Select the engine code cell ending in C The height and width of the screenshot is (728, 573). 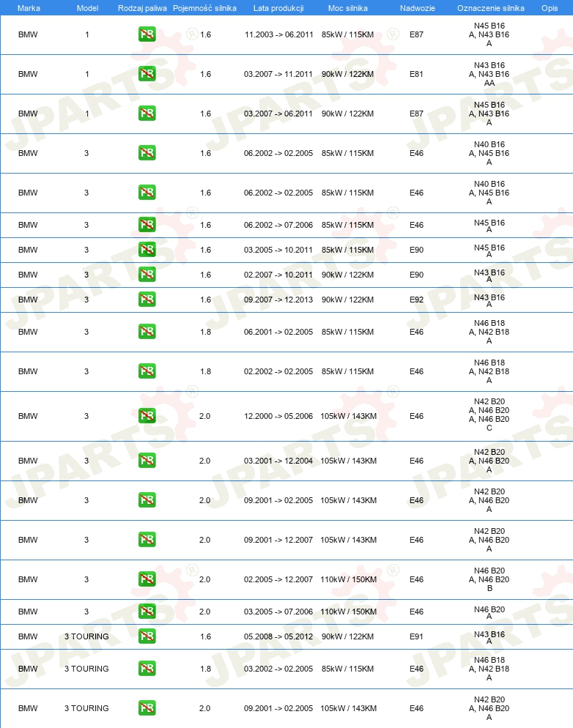tap(489, 415)
